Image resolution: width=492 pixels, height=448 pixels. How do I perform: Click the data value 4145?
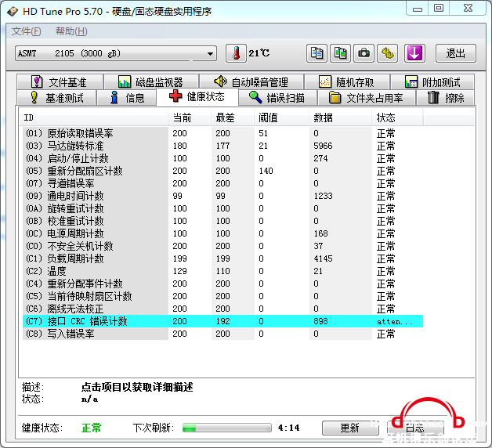[x=323, y=258]
